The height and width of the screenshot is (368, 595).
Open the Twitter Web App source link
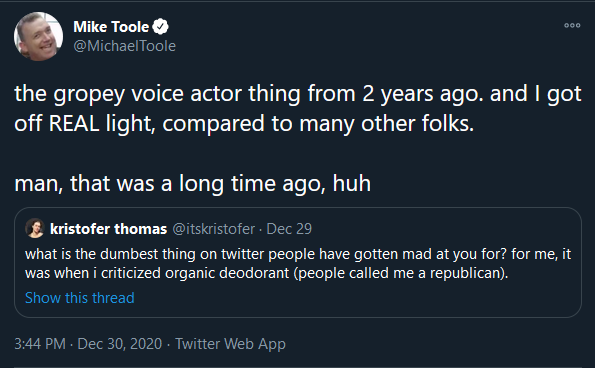(x=230, y=344)
